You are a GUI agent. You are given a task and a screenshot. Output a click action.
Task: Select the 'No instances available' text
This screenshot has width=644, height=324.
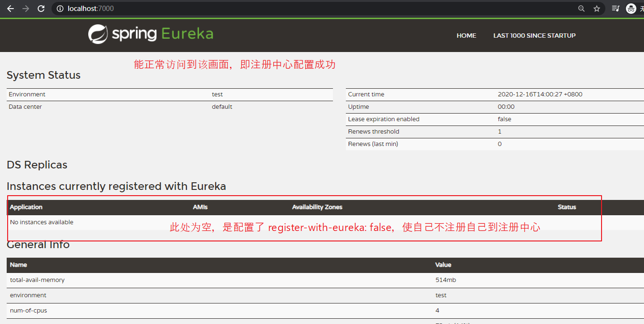[x=42, y=222]
